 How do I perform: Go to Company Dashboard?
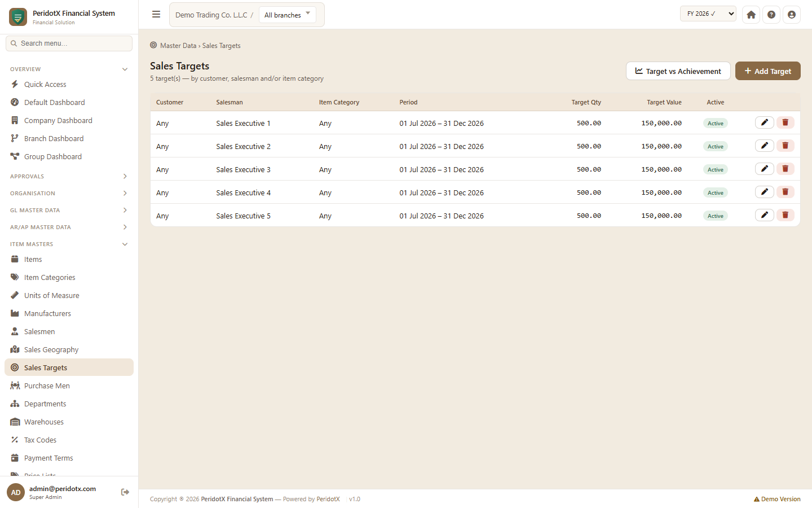69,121
